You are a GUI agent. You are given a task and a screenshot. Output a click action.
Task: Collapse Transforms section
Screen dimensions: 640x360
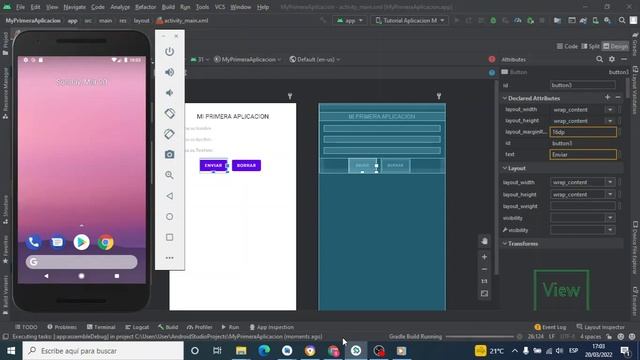tap(504, 244)
